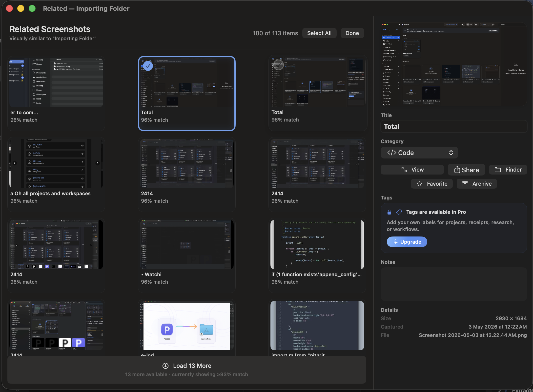
Task: Click the 'Details' section label
Action: point(389,310)
